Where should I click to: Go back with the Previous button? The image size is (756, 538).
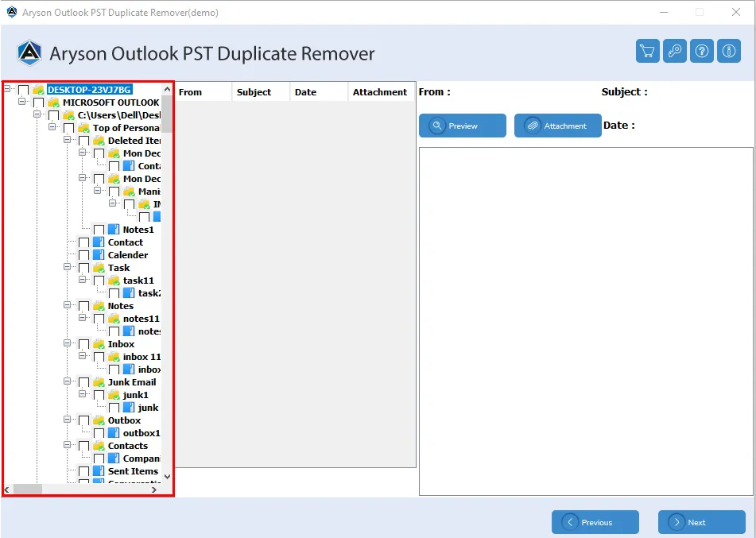click(595, 522)
